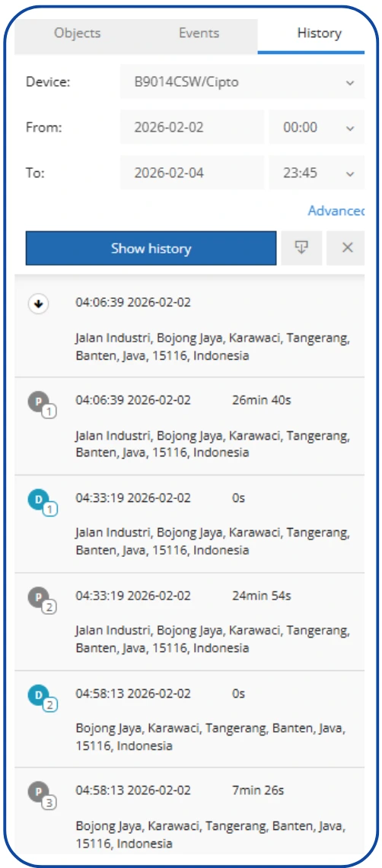The image size is (382, 868).
Task: Click the D1 timestamp 04:33:19 2026-02-02
Action: 133,498
